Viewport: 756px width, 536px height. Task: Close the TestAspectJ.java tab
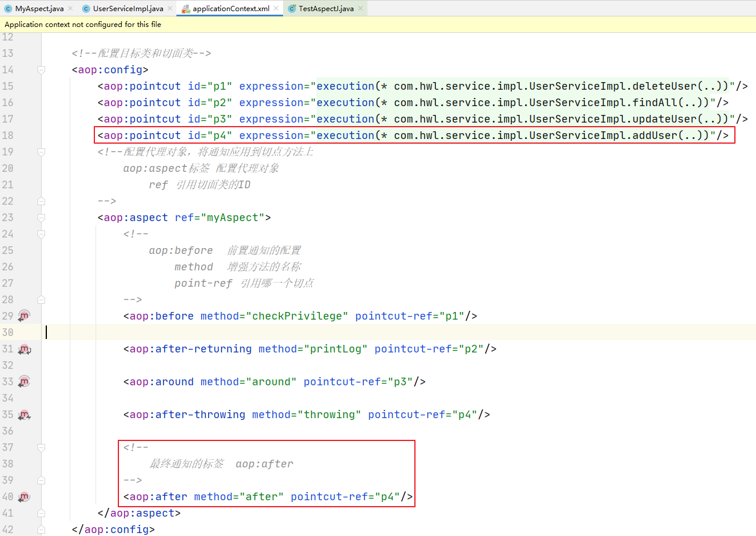360,9
